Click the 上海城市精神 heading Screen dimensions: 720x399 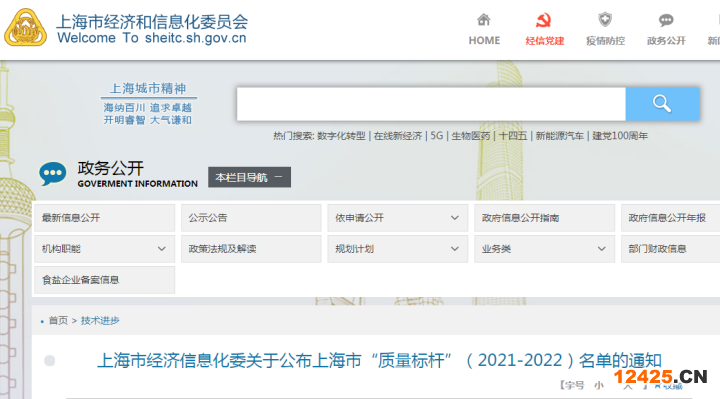[148, 88]
